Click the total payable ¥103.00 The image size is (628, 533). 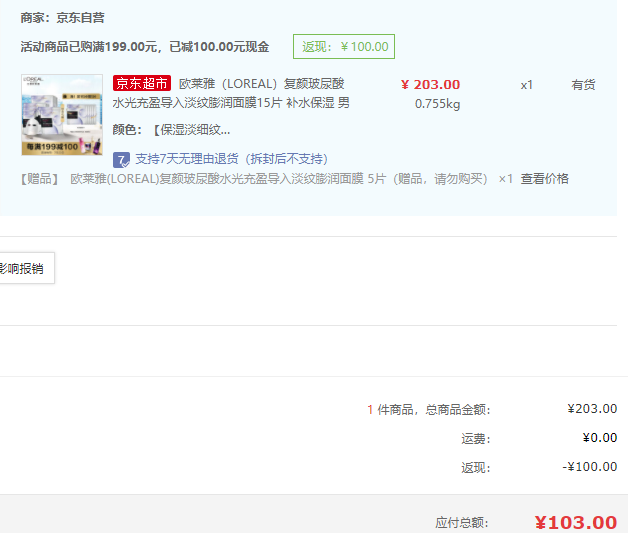click(x=576, y=523)
